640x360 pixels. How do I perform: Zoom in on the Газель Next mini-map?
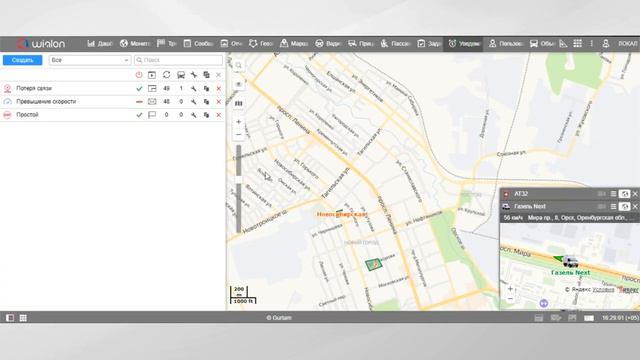click(510, 289)
